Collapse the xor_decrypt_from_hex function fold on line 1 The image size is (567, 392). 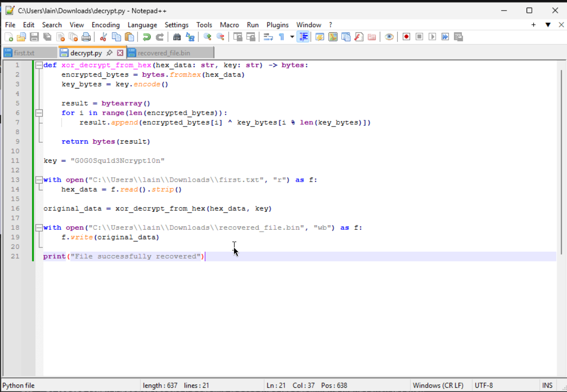[x=39, y=65]
